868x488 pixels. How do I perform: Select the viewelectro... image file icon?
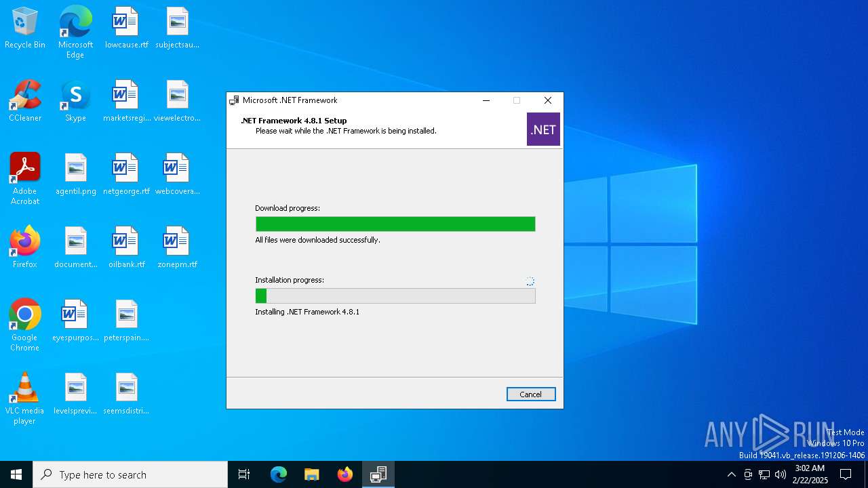[x=177, y=102]
